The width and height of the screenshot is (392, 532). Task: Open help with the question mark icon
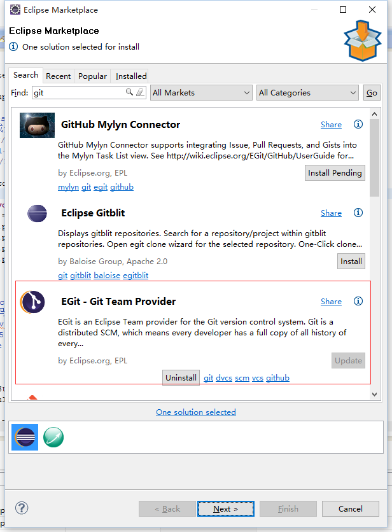click(x=22, y=508)
